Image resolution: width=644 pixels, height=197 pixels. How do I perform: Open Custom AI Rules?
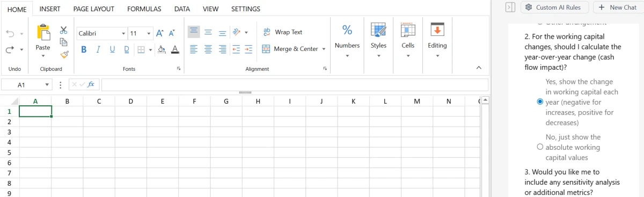[554, 7]
